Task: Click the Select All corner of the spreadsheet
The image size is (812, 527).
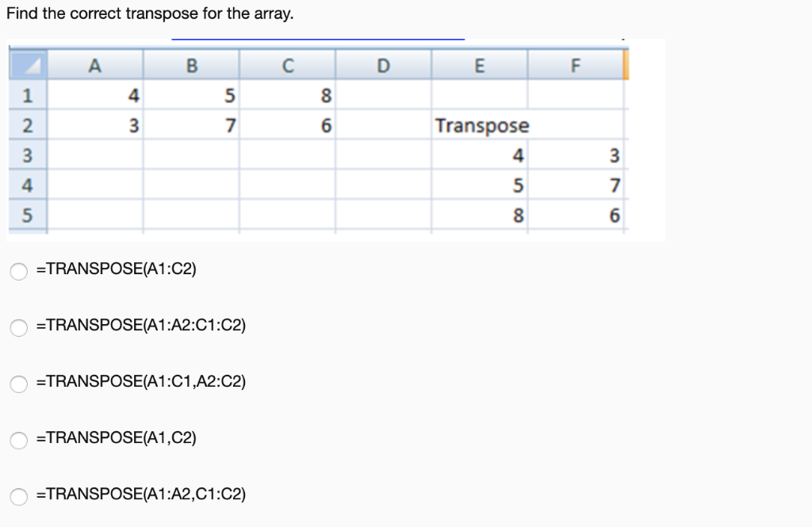Action: (28, 66)
